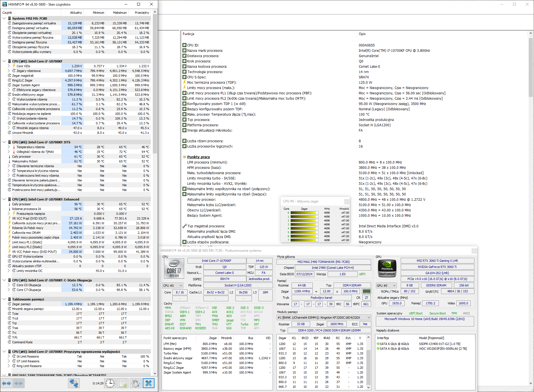Click the expand columns arrows button
This screenshot has width=534, height=392.
[6, 383]
